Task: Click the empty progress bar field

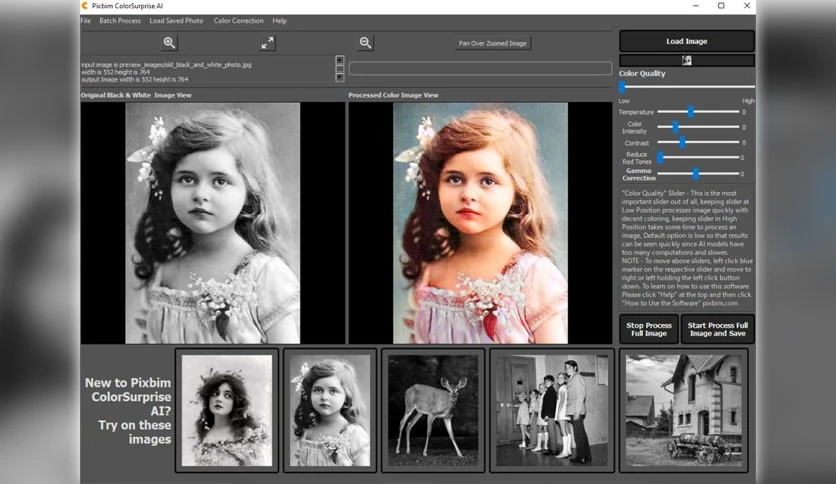Action: tap(480, 68)
